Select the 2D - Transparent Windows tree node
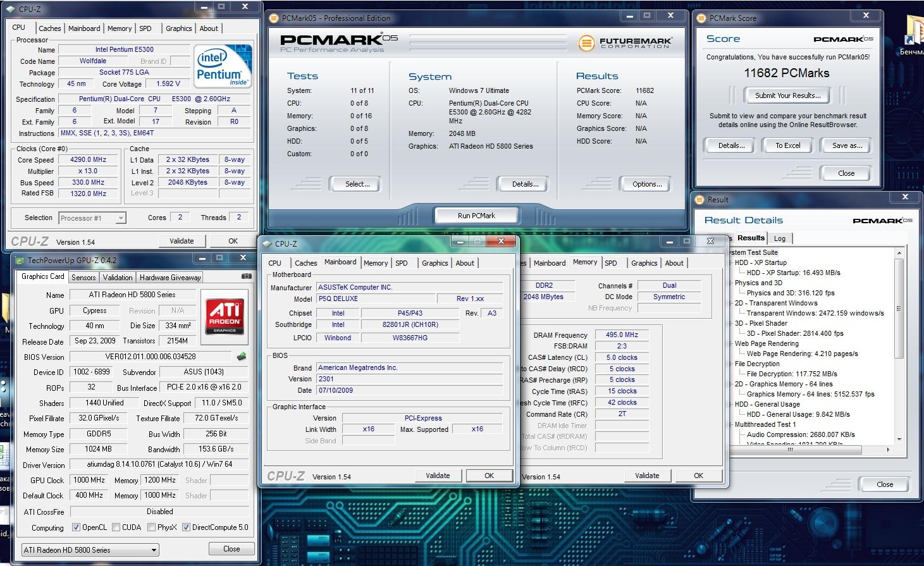924x566 pixels. 776,303
